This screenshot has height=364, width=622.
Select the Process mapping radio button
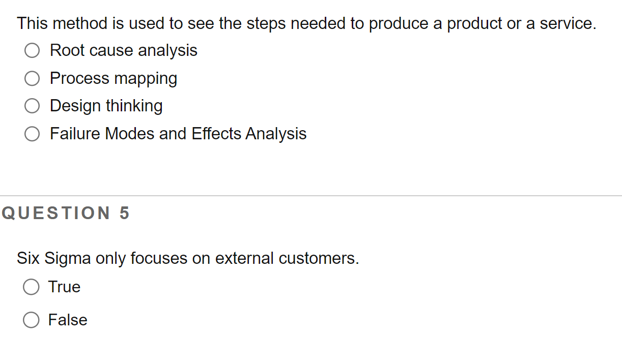(32, 78)
